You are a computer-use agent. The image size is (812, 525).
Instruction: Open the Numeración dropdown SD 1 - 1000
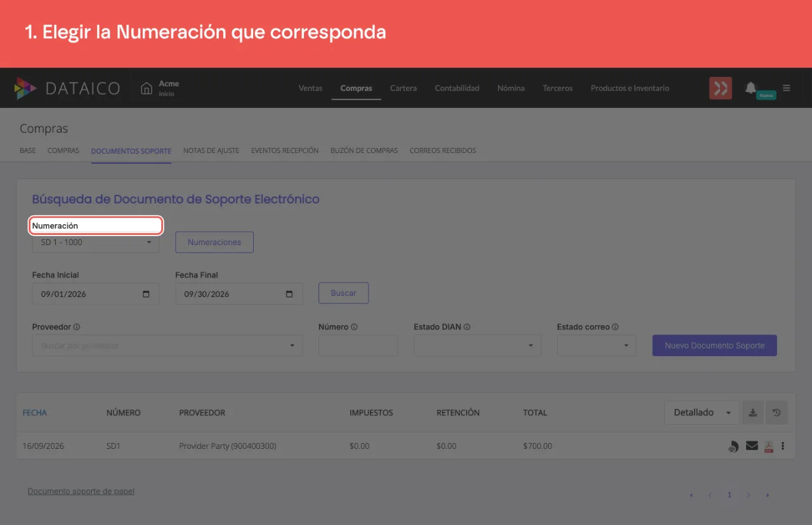click(x=96, y=242)
